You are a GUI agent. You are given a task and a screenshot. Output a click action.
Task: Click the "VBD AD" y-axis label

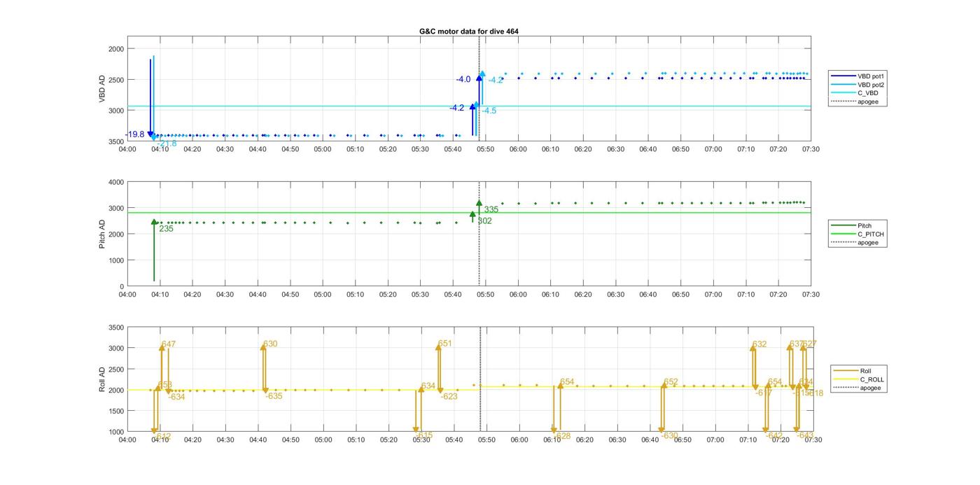click(102, 89)
